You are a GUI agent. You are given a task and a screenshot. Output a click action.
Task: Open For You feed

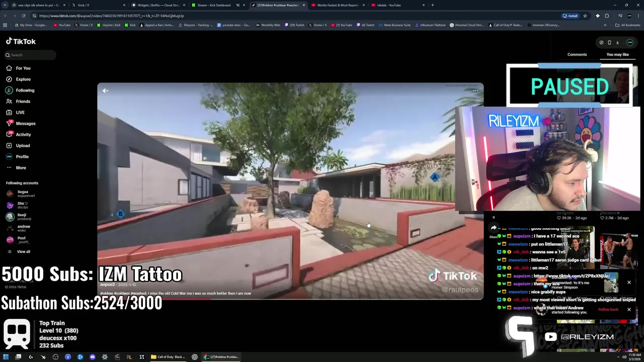[23, 68]
